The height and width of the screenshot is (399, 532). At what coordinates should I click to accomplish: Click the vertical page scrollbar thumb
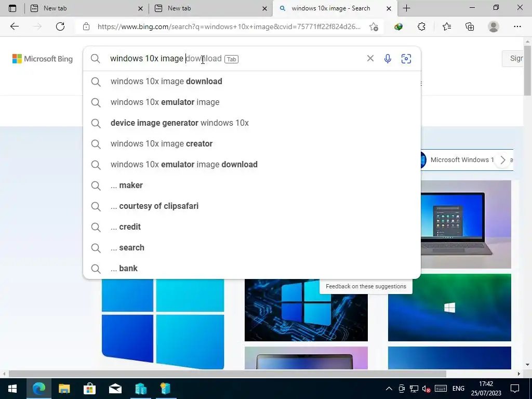click(527, 70)
